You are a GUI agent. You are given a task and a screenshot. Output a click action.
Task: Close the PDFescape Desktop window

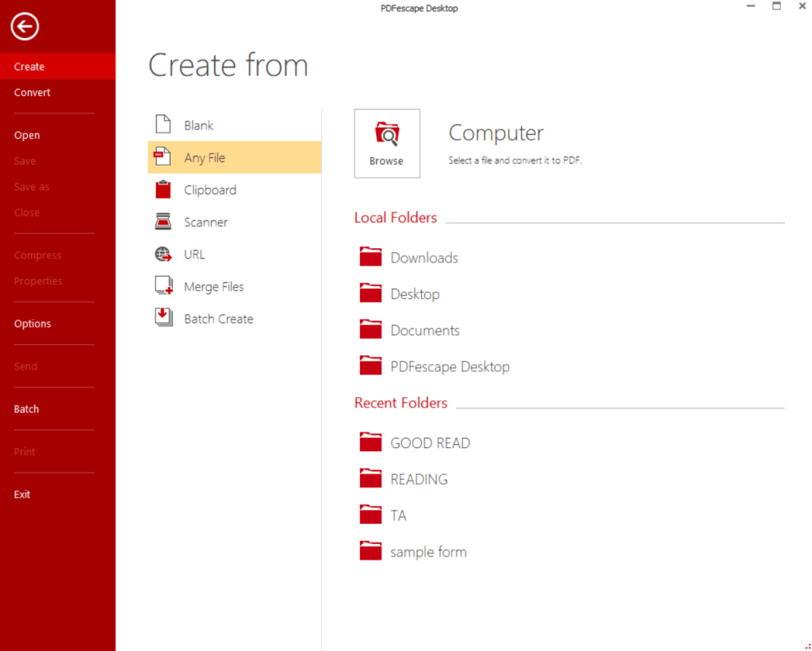click(802, 6)
